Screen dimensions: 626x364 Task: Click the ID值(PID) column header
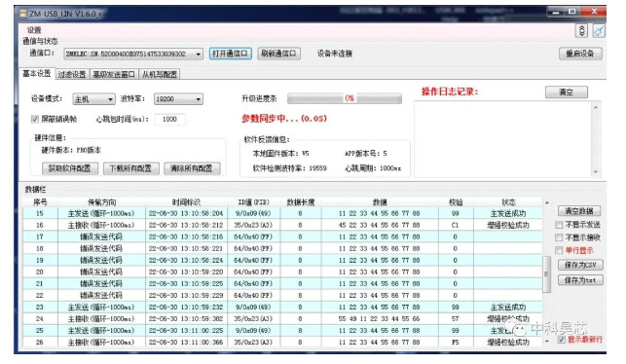tap(253, 202)
